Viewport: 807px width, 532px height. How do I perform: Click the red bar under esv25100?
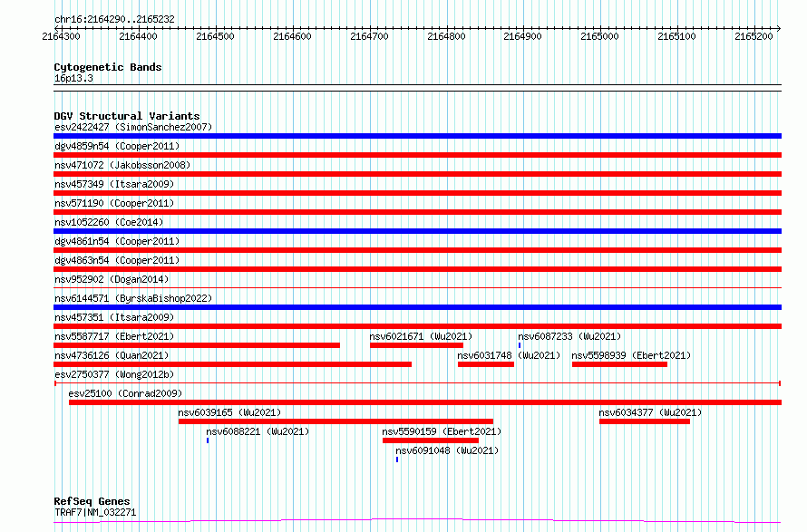(425, 402)
